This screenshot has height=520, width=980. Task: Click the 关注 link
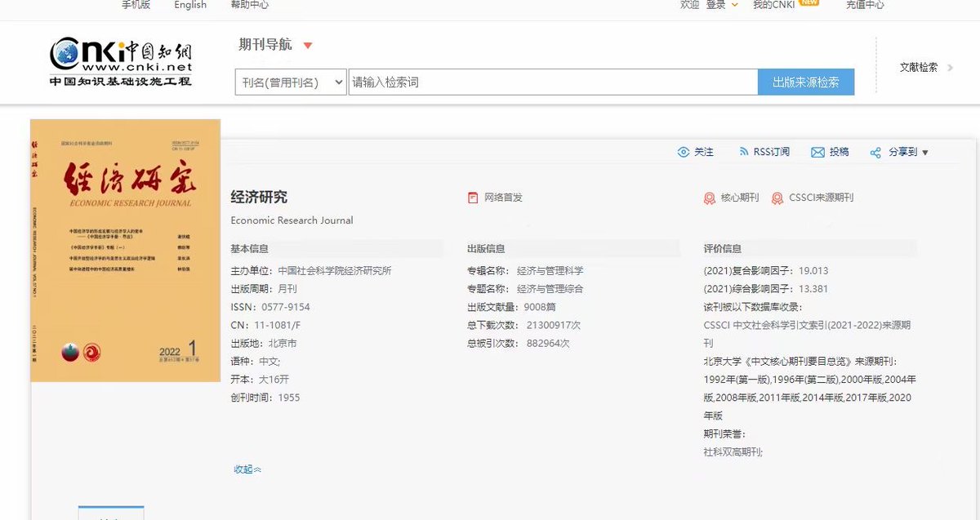tap(704, 153)
